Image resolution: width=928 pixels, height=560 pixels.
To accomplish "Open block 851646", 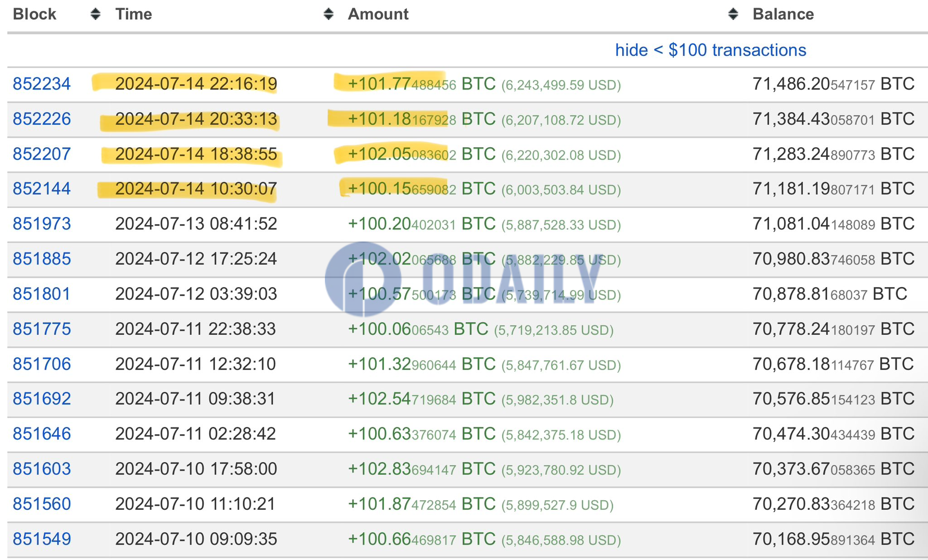I will click(x=42, y=434).
